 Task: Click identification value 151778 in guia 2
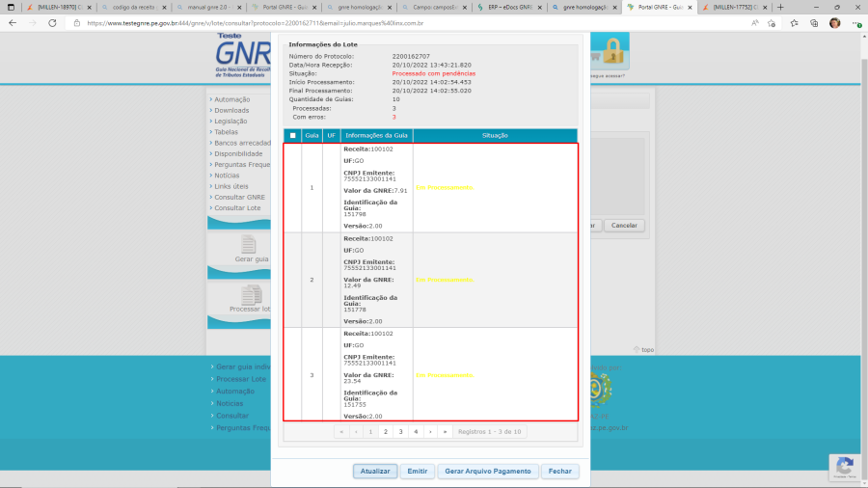[x=355, y=310]
